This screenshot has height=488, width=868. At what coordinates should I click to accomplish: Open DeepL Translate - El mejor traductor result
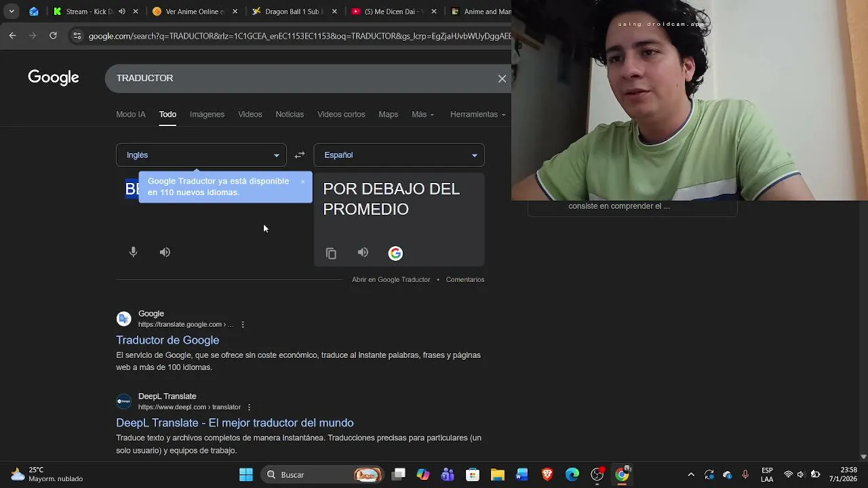235,423
